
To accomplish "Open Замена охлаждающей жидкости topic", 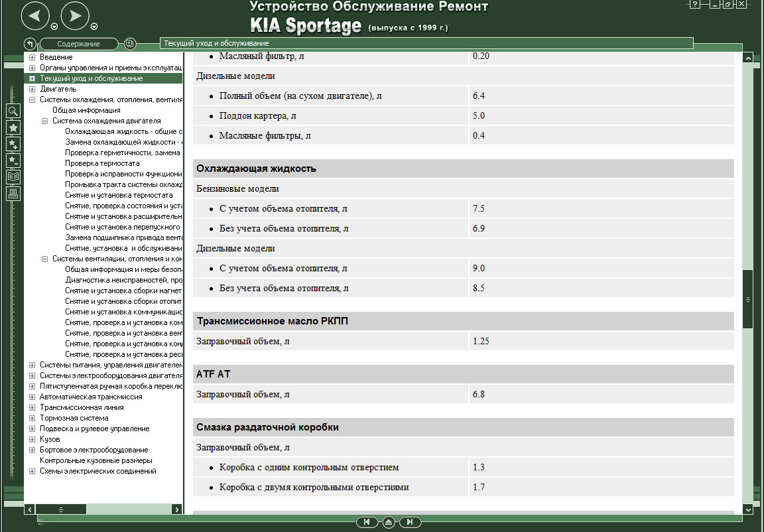I will point(124,142).
